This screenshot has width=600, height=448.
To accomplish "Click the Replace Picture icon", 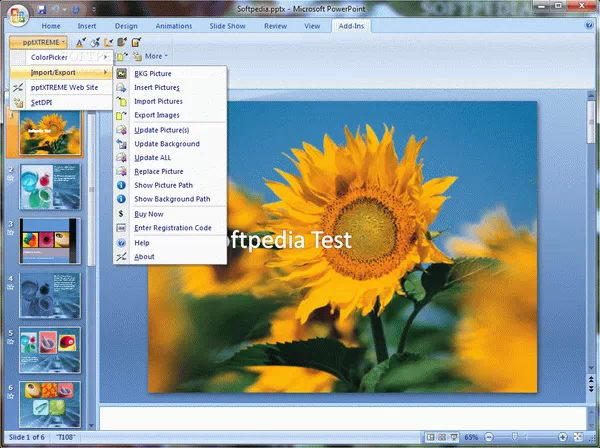I will pyautogui.click(x=121, y=171).
